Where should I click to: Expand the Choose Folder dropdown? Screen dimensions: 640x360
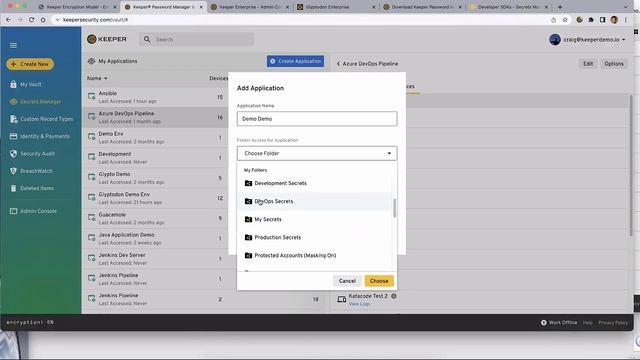pyautogui.click(x=317, y=153)
